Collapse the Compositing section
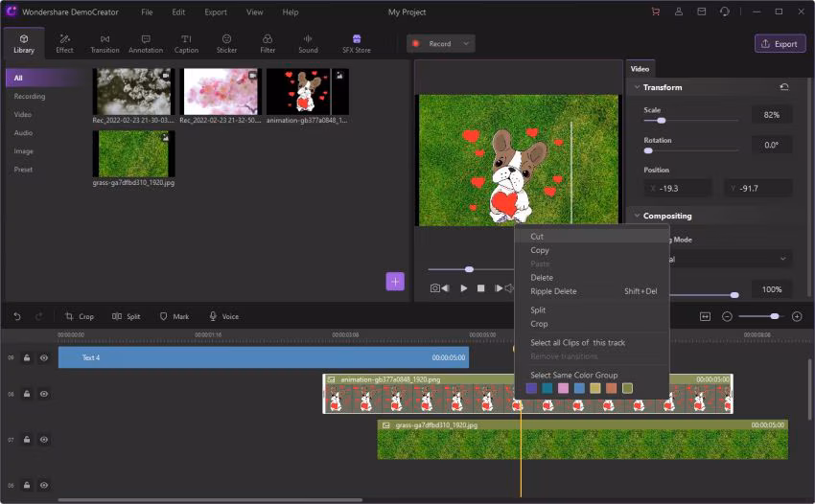 637,216
